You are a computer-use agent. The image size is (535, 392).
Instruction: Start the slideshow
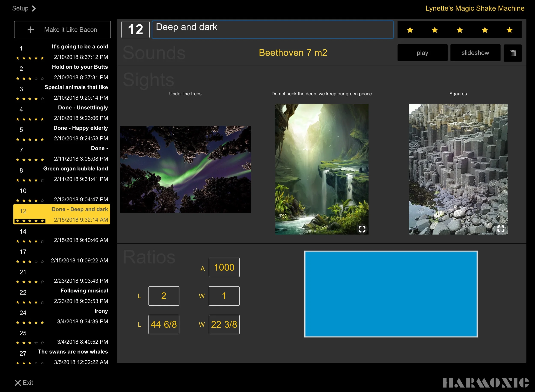point(475,53)
